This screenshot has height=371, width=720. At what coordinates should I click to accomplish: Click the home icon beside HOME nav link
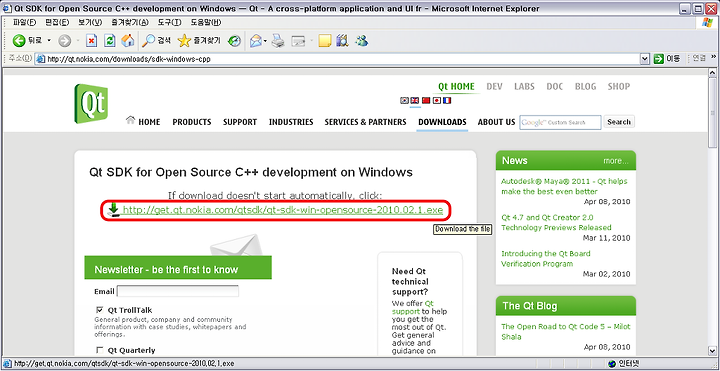[x=130, y=120]
